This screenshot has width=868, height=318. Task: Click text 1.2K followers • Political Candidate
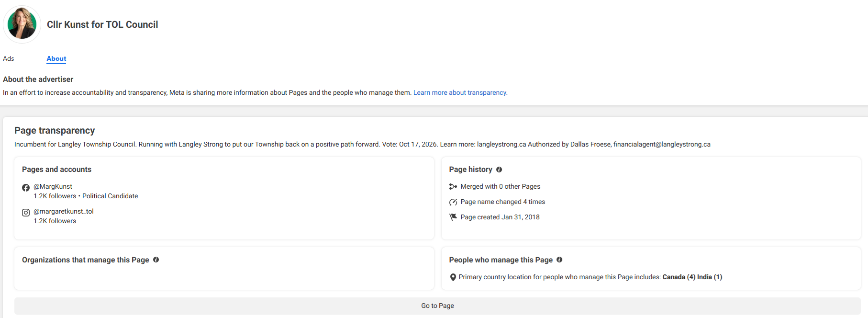tap(86, 196)
